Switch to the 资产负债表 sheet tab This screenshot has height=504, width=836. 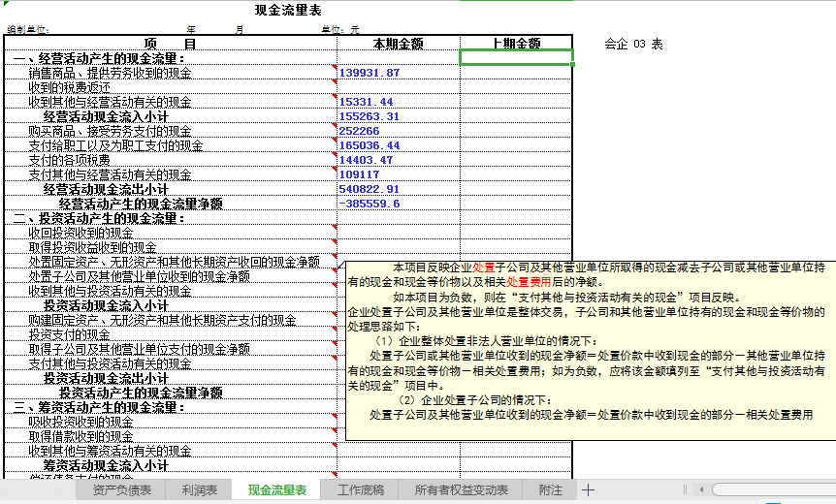[121, 489]
